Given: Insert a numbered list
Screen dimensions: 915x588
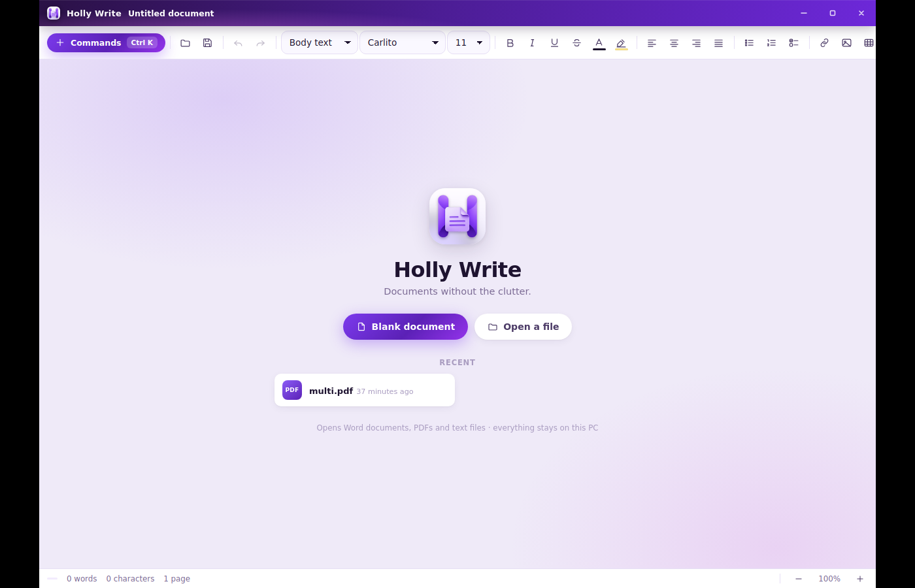Looking at the screenshot, I should (771, 43).
